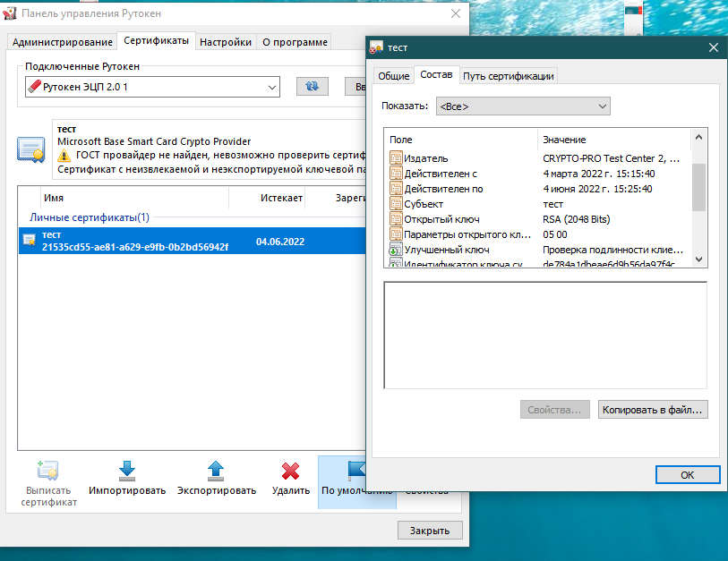Click the Действителен по field icon

(x=396, y=189)
